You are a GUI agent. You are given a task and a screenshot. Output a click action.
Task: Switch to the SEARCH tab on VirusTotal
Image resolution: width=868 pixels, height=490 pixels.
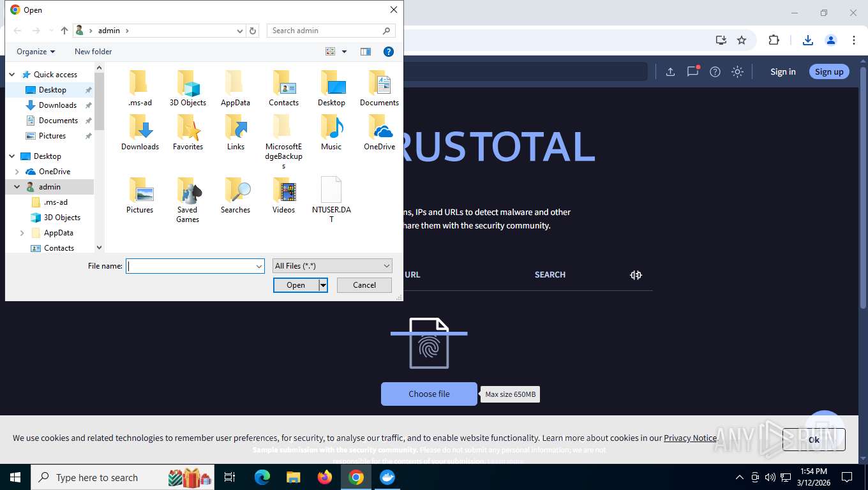tap(550, 274)
